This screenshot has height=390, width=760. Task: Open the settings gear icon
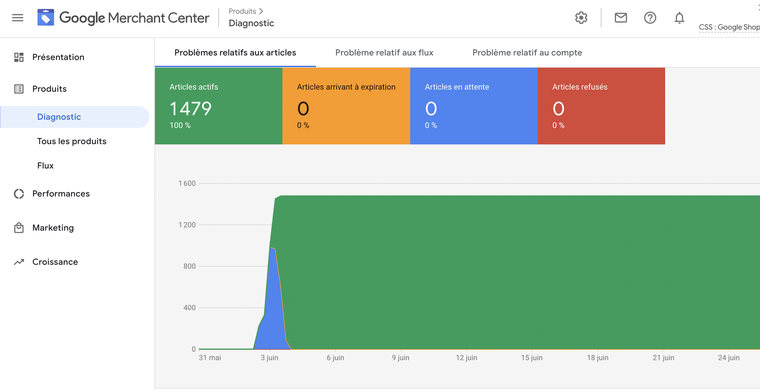pos(581,18)
